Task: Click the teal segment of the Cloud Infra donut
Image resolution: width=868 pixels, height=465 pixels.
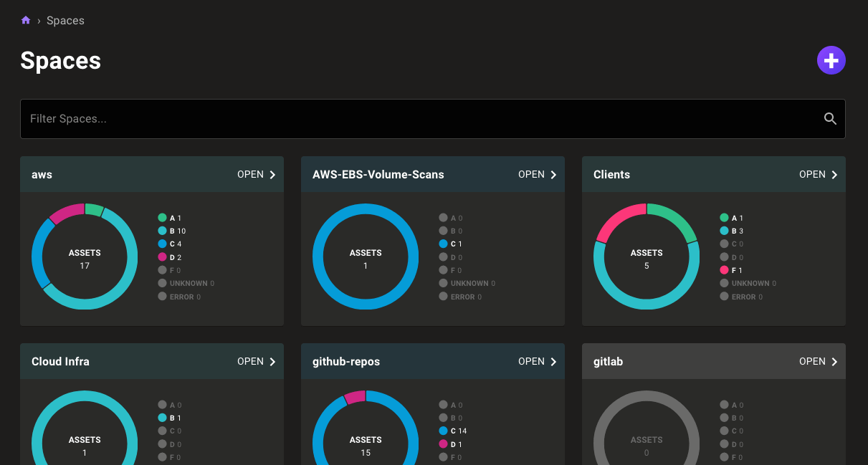Action: [x=84, y=394]
